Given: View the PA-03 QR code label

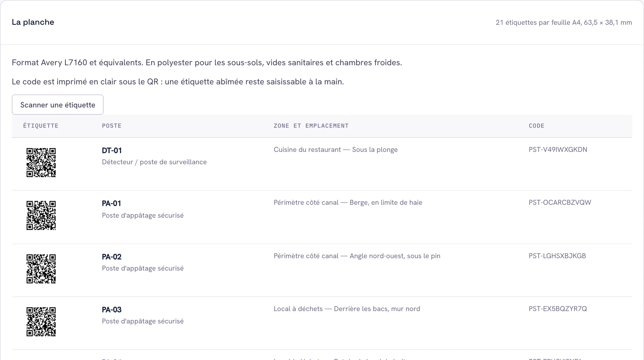Looking at the screenshot, I should 41,322.
